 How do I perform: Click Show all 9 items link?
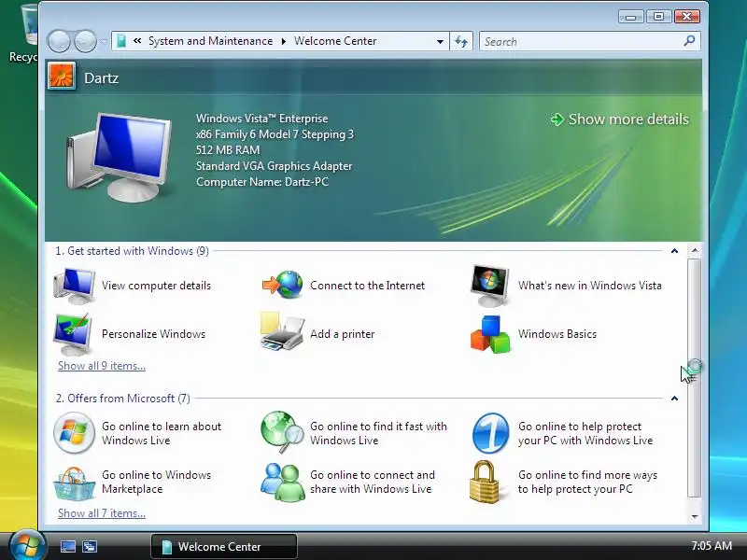(x=102, y=366)
